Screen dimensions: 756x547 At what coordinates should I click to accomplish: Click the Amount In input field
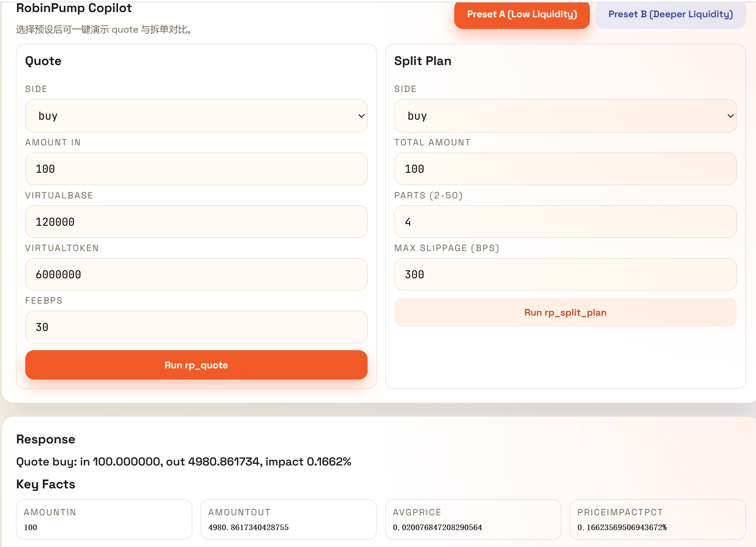click(x=196, y=169)
